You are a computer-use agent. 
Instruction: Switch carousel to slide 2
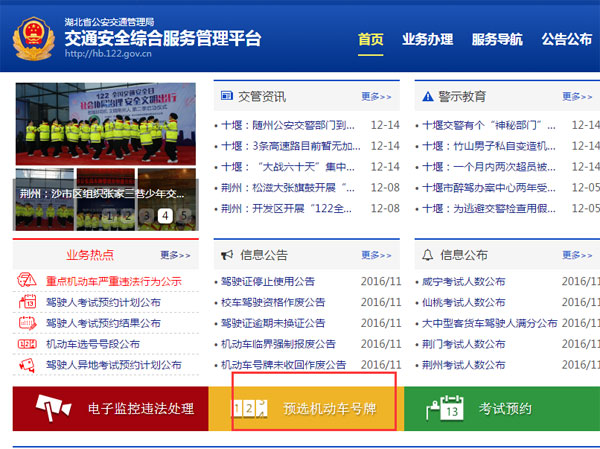(x=128, y=216)
